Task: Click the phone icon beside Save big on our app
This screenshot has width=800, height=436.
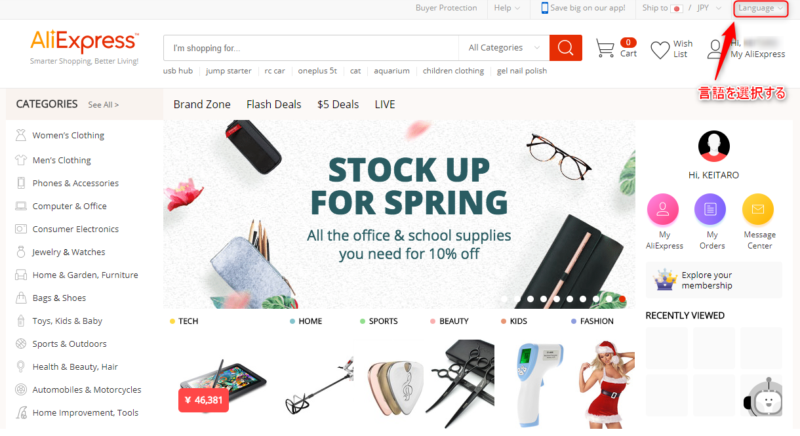Action: (x=544, y=8)
